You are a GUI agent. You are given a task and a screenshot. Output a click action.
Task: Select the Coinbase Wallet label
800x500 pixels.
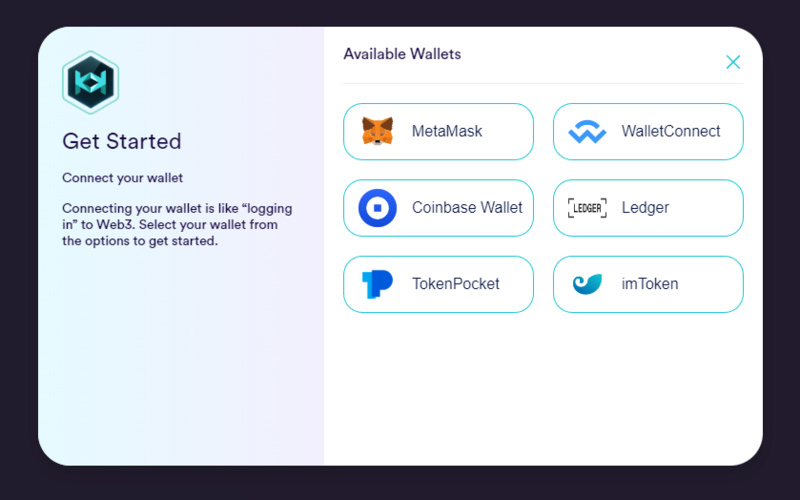coord(467,208)
